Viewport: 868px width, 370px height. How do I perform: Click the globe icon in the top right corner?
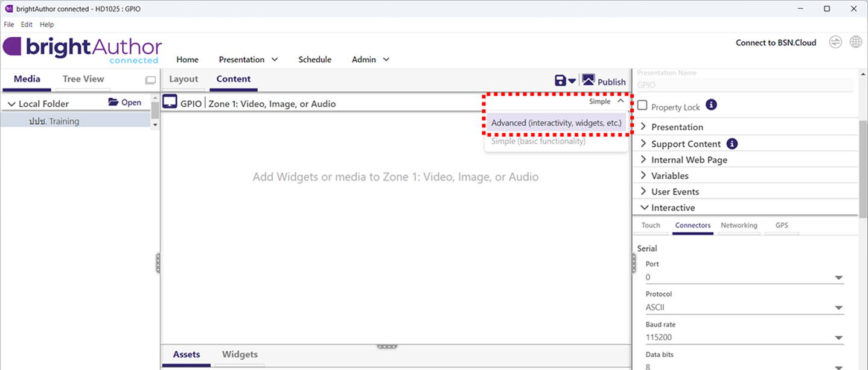[856, 42]
